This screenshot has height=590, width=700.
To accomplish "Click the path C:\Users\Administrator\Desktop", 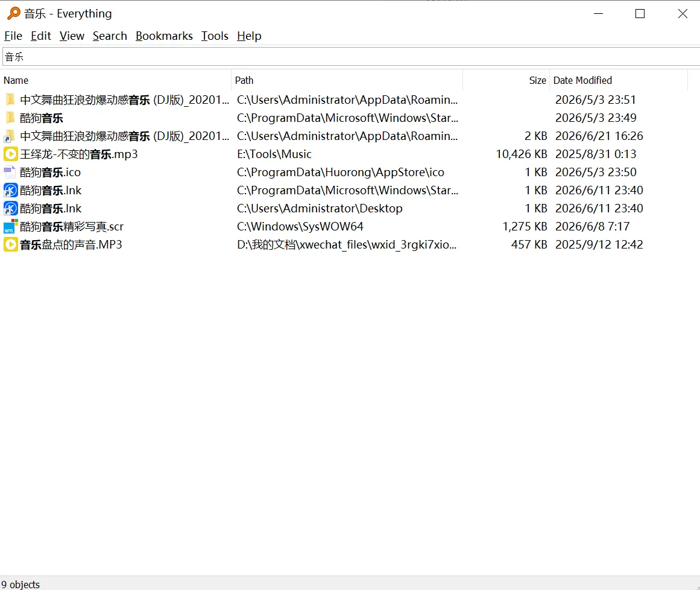I will pyautogui.click(x=320, y=209).
